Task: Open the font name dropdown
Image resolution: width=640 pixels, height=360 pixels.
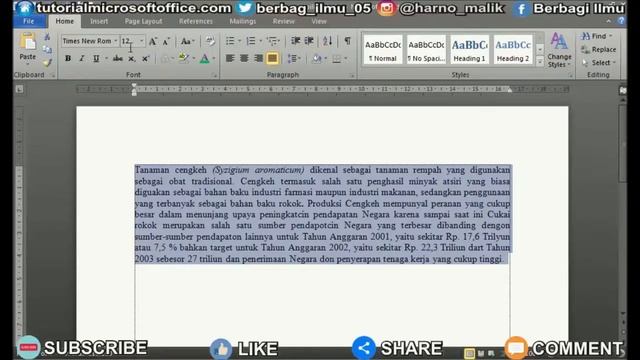Action: click(116, 41)
